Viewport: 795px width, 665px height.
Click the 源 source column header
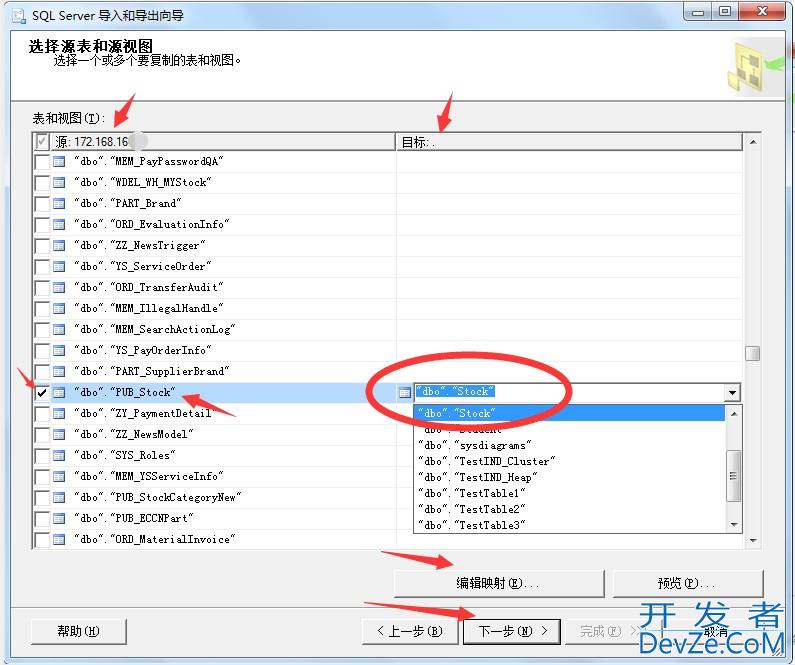pyautogui.click(x=223, y=142)
